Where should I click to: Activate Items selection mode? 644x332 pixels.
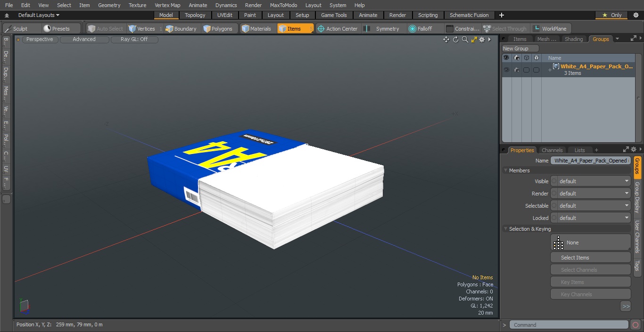click(x=295, y=29)
